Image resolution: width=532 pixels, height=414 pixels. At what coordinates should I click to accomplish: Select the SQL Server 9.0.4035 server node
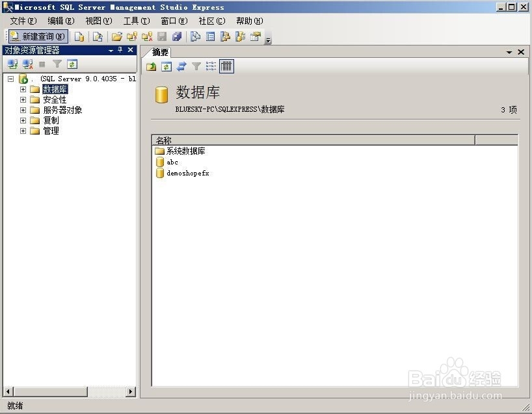point(83,79)
